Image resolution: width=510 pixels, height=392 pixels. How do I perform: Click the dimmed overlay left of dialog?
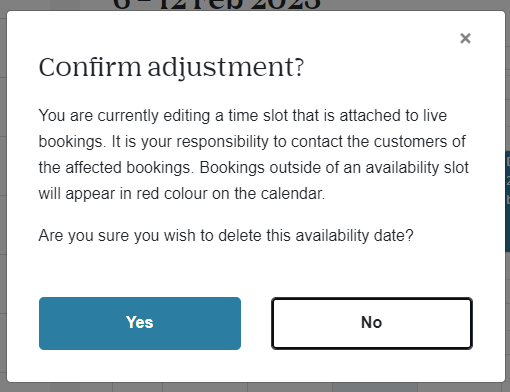pos(3,200)
